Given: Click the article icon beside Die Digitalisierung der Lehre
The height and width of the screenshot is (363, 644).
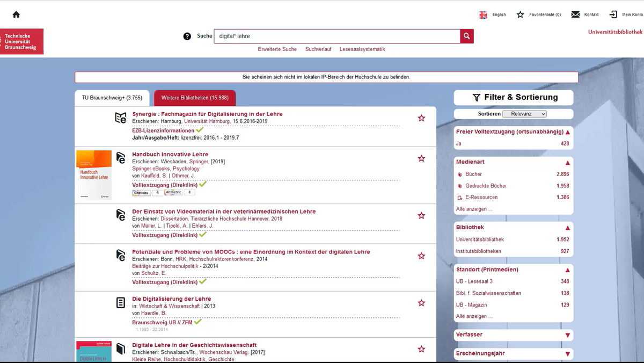Looking at the screenshot, I should tap(121, 302).
